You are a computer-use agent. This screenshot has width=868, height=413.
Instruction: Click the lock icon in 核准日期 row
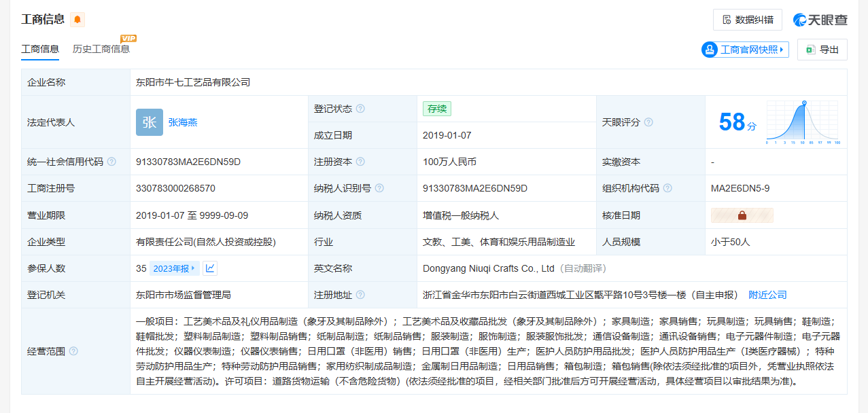[x=742, y=215]
